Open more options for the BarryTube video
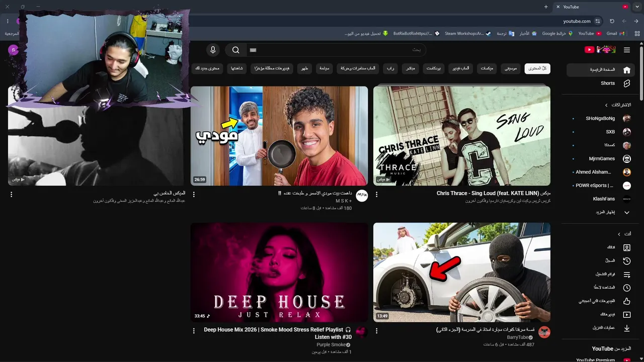 click(376, 331)
